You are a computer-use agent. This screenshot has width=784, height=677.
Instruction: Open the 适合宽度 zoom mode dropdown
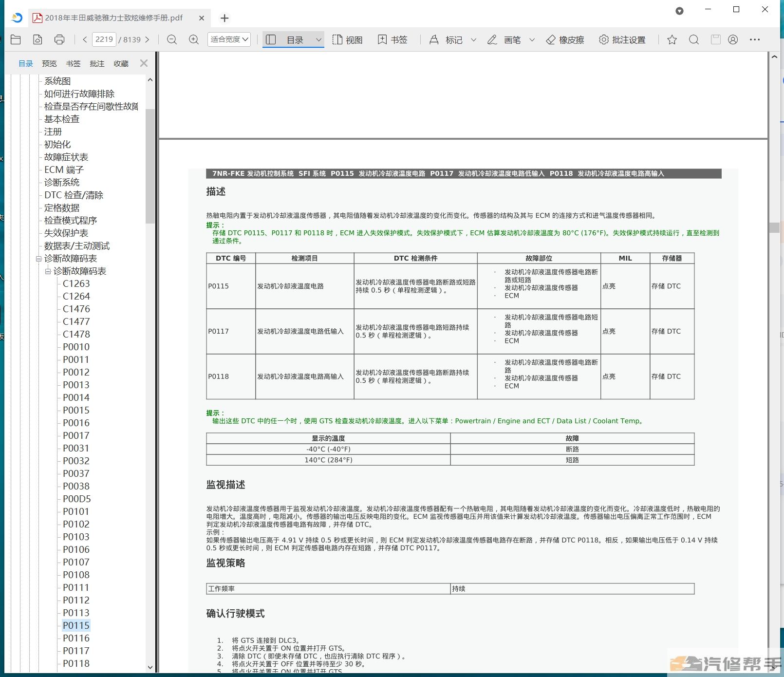tap(229, 39)
